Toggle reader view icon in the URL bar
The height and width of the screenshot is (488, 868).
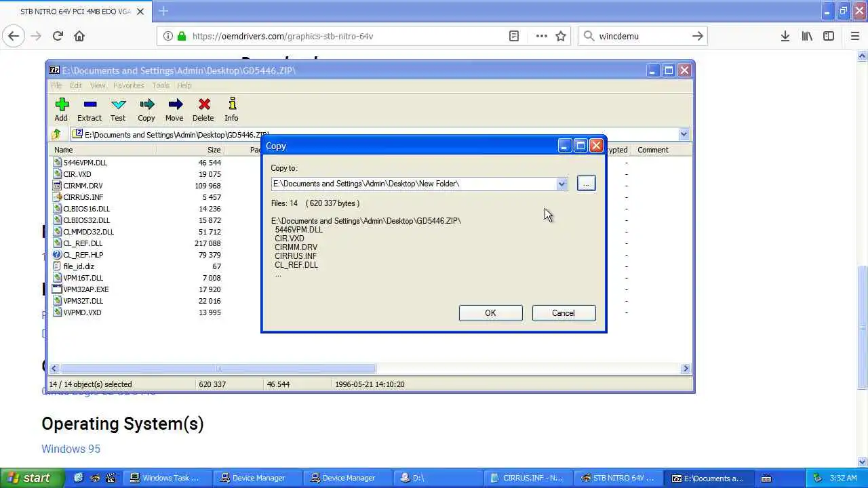pos(514,36)
